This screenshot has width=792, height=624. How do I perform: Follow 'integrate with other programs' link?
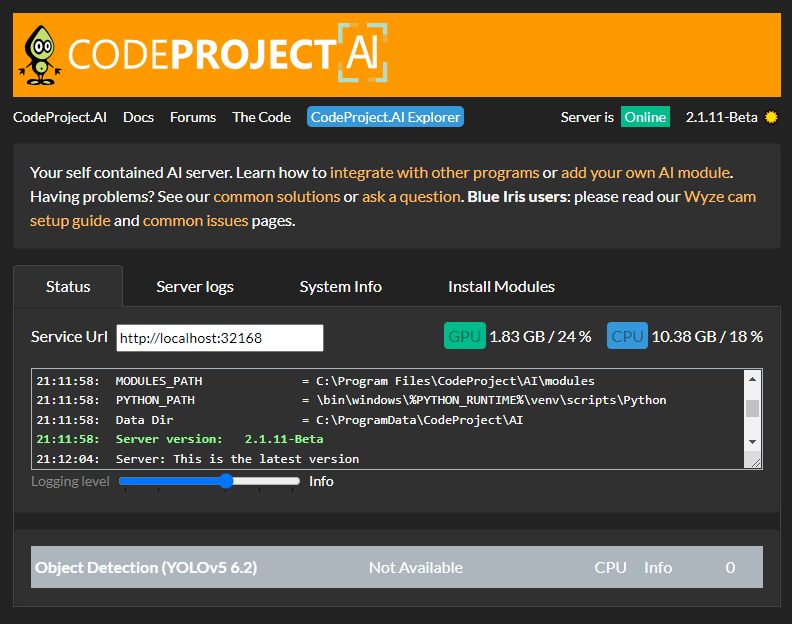pos(434,173)
